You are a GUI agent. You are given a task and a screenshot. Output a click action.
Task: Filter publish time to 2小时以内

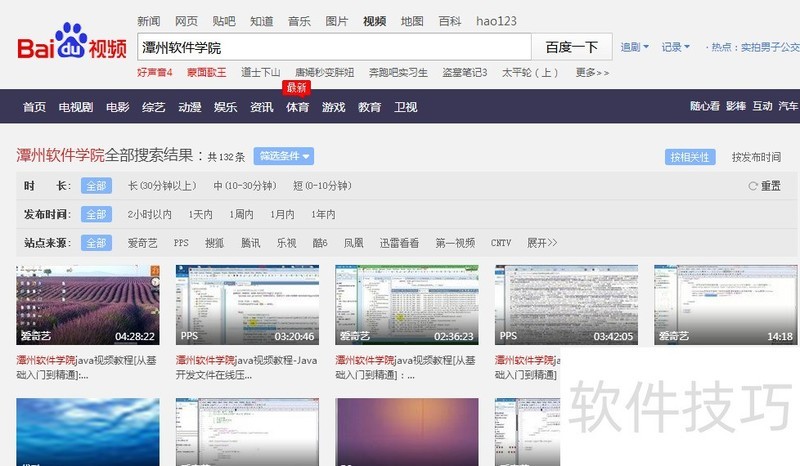[x=149, y=214]
